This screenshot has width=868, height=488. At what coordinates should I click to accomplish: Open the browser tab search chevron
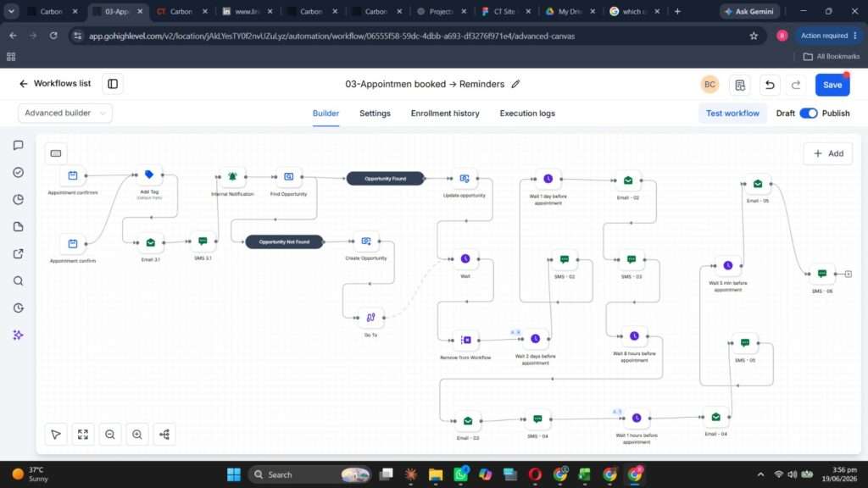point(11,11)
